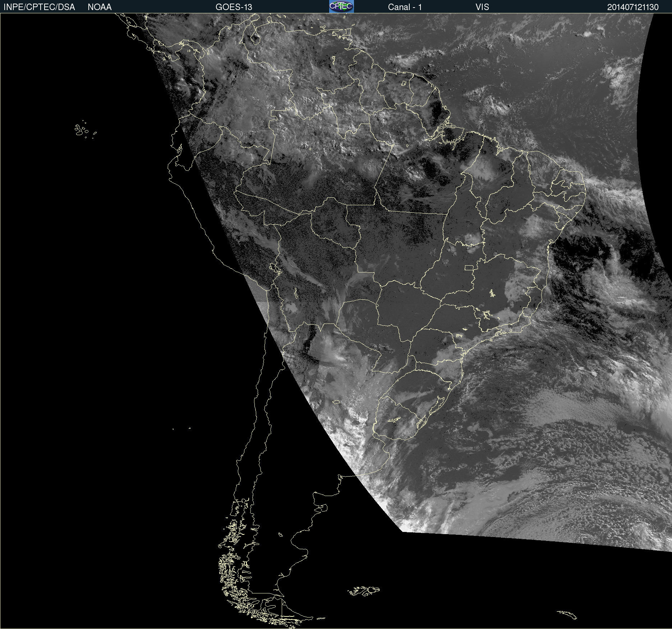Click the NOAA label in the header
The width and height of the screenshot is (672, 629).
[100, 7]
